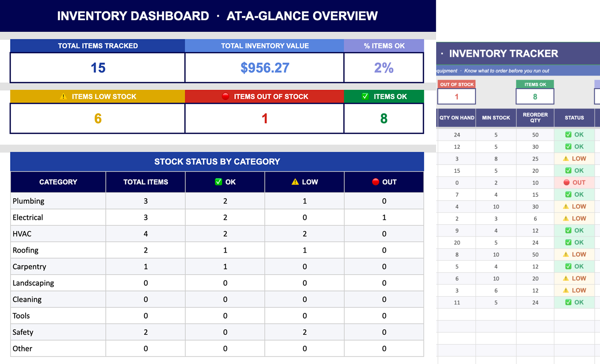
Task: Click the tracker subtitle 'Know what to order before you run out'
Action: click(507, 71)
